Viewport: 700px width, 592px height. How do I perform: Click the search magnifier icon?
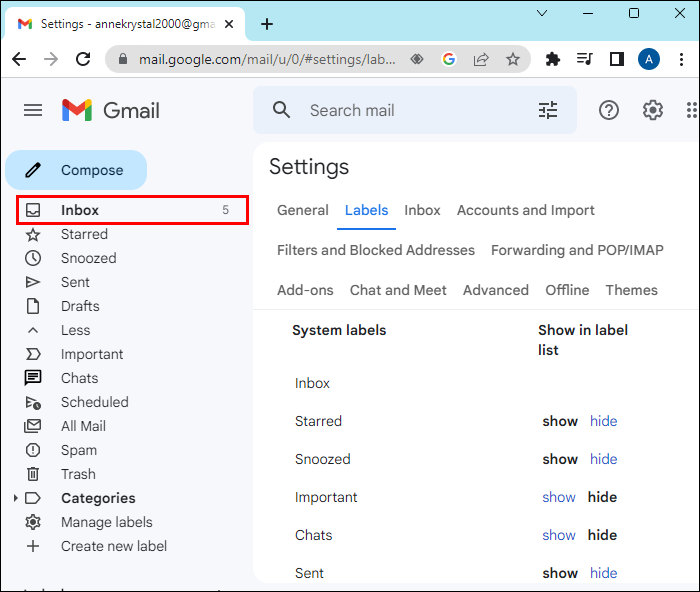(x=281, y=110)
